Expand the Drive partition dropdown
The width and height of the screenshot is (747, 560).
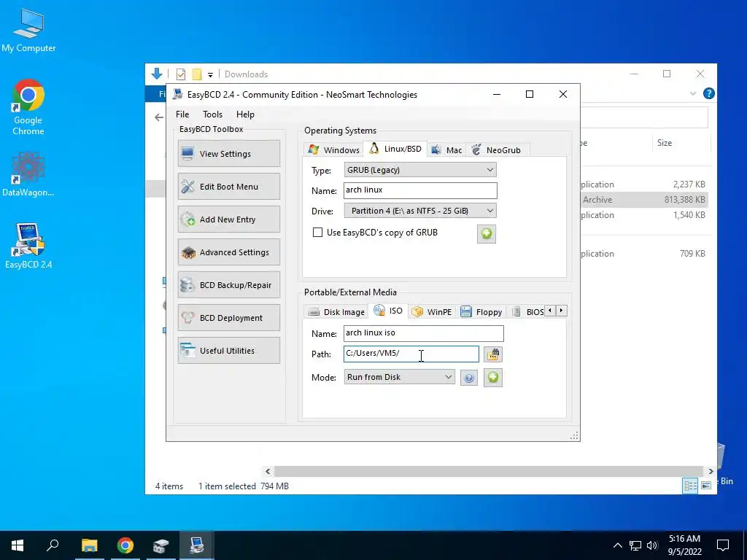(x=420, y=211)
